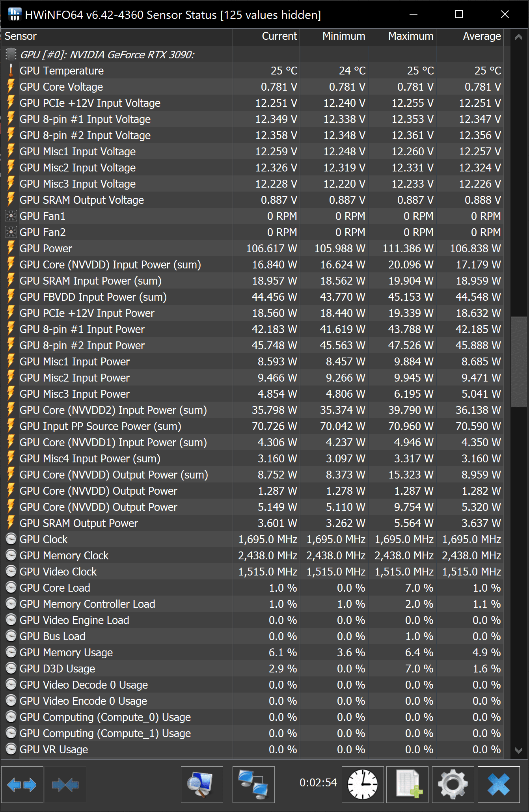The width and height of the screenshot is (529, 812).
Task: Click the 111.386 W maximum GPU Power value
Action: (408, 248)
